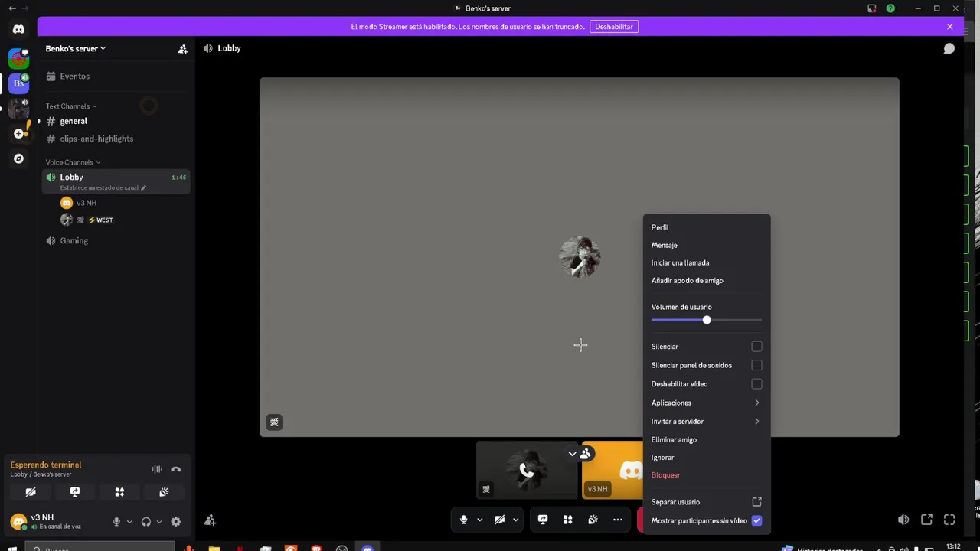
Task: Open headphone output dropdown in user panel
Action: (158, 522)
